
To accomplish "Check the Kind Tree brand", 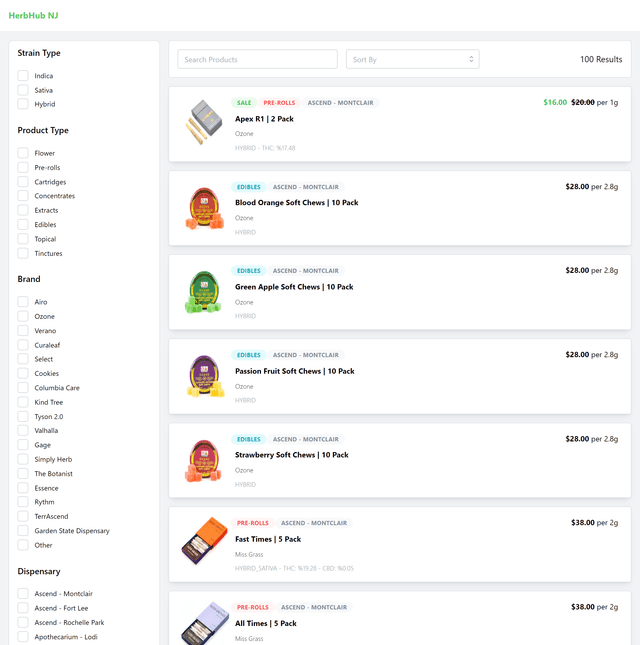I will [23, 402].
